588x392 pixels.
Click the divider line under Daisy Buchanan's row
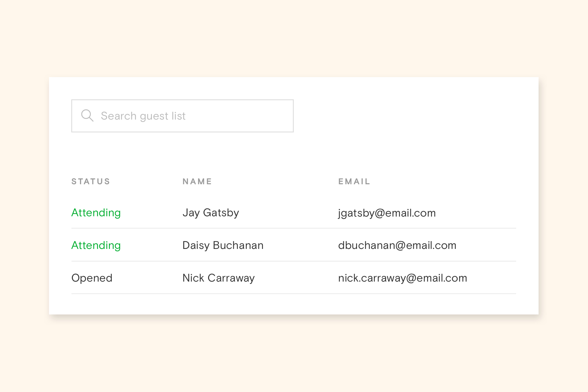[294, 261]
